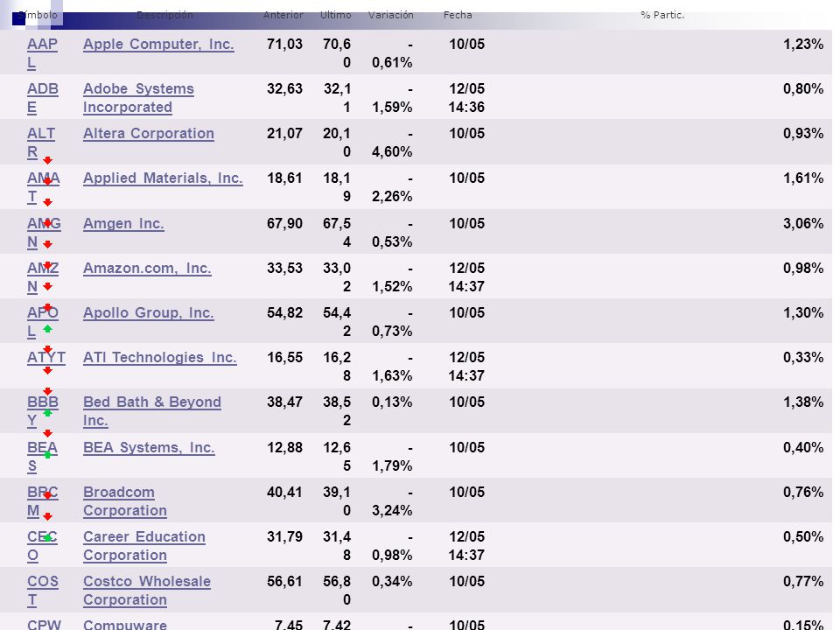Open the Adobe Systems Incorporated link
840x630 pixels.
click(x=138, y=98)
